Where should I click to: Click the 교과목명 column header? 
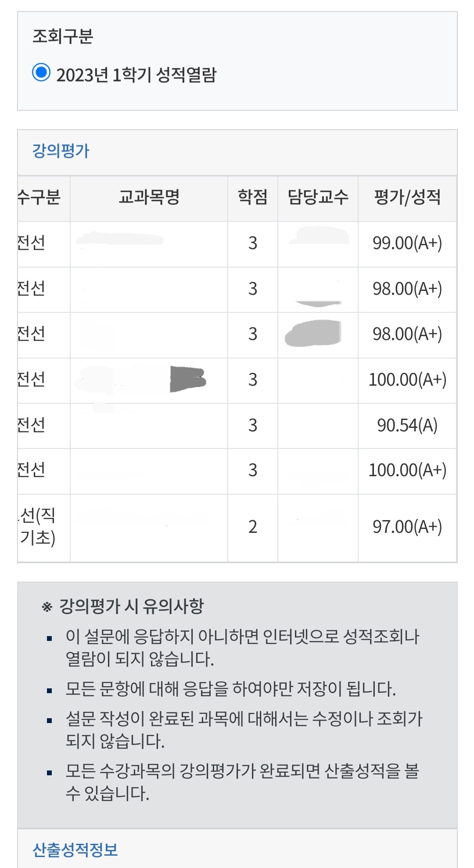(149, 197)
